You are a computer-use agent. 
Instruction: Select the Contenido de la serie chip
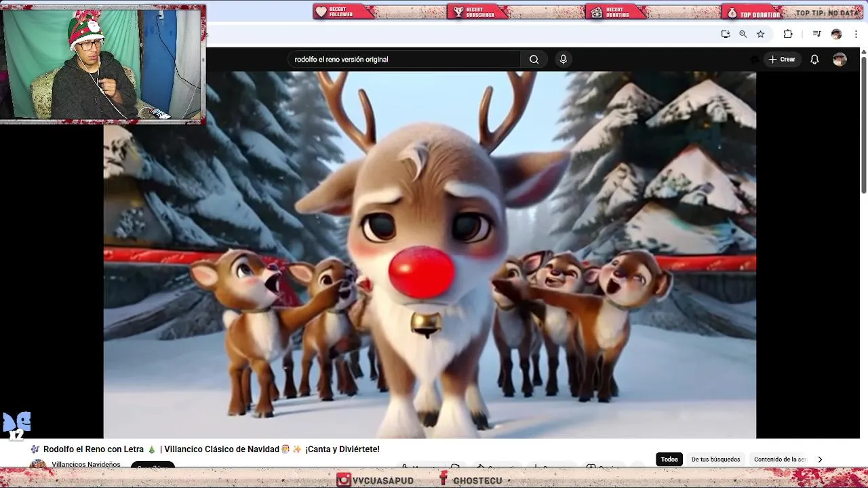(780, 460)
